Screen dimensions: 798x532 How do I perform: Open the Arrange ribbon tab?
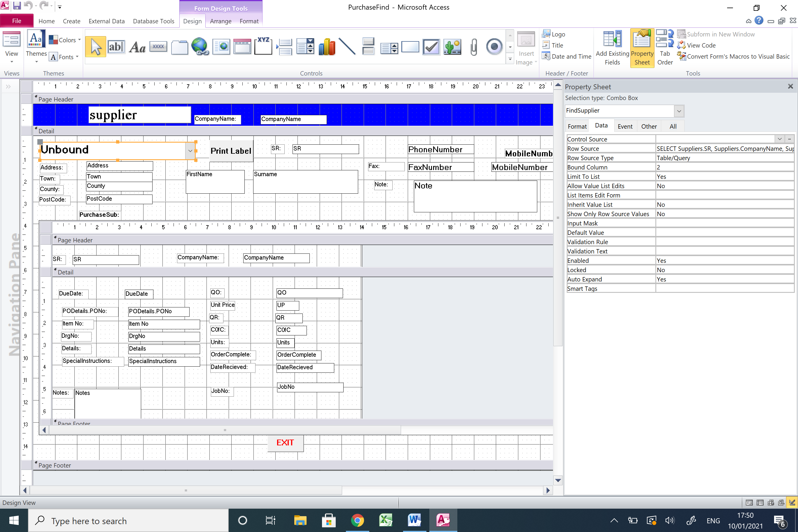[x=220, y=21]
